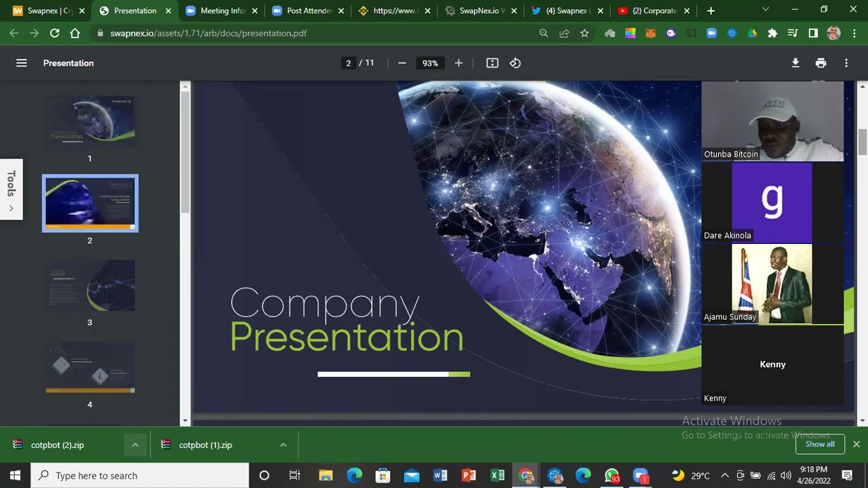Open Chrome three-dot menu
Screen dimensions: 868x488
click(853, 33)
